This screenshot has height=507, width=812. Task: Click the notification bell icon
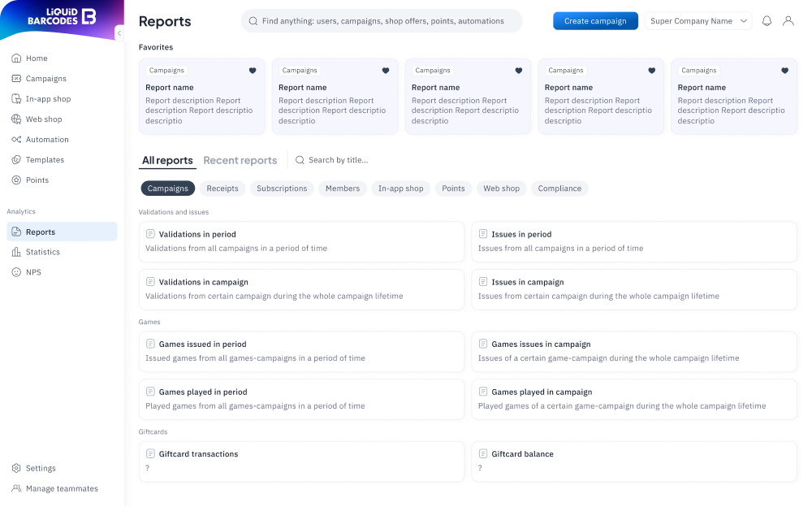pos(767,20)
